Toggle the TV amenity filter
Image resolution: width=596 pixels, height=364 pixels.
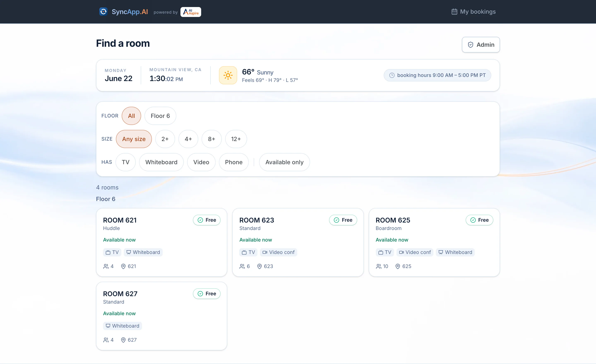(126, 162)
